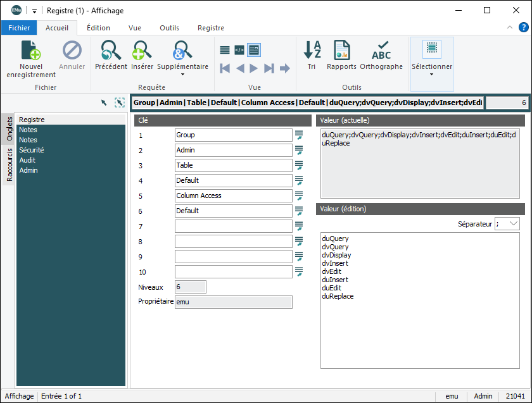Select the Audit tab in the side list

point(27,160)
